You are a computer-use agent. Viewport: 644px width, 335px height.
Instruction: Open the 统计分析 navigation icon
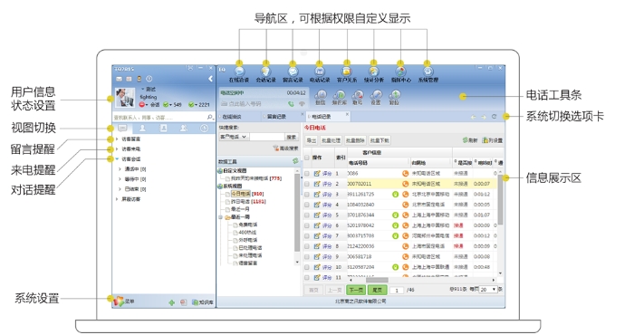tap(373, 72)
